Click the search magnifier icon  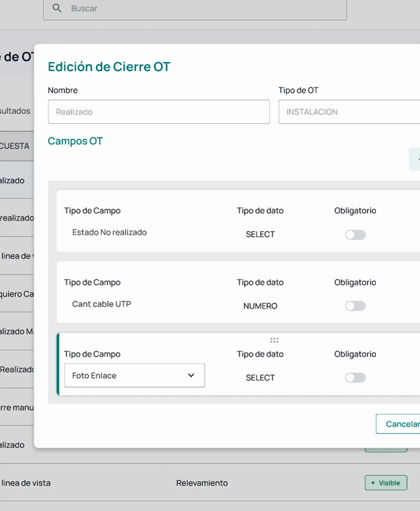pos(57,8)
